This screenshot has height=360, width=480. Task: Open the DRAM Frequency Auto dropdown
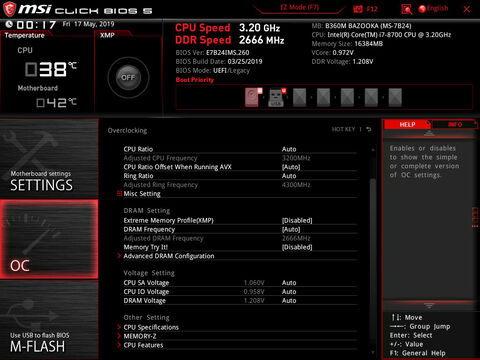(291, 229)
